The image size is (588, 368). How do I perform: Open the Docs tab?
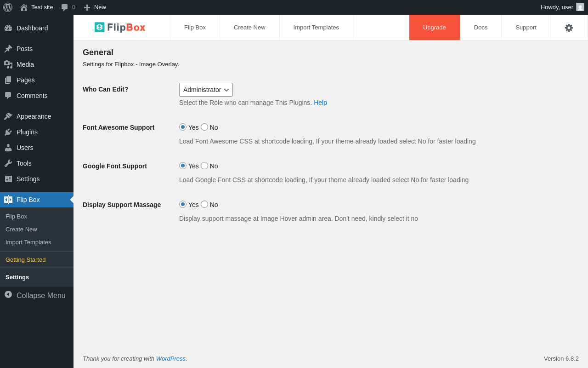(x=481, y=28)
